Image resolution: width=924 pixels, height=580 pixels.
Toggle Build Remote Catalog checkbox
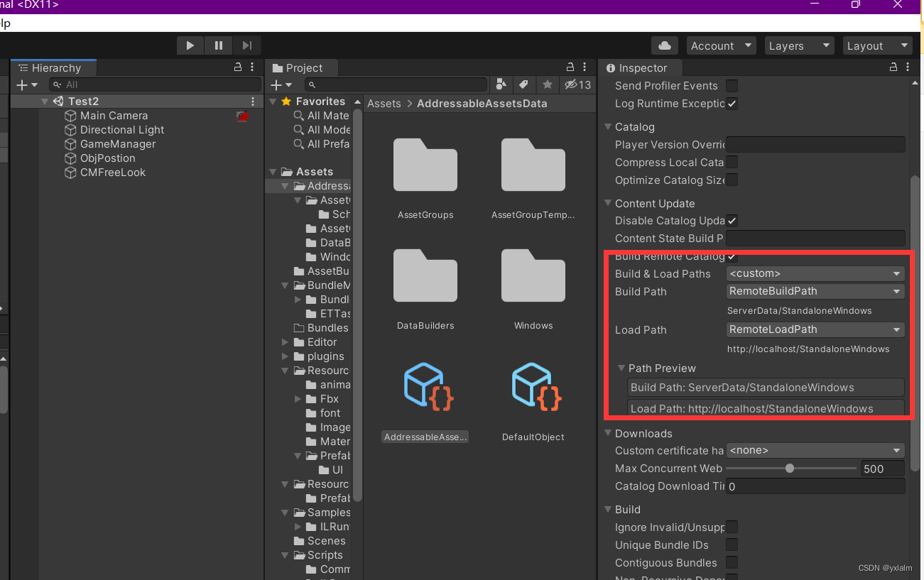732,256
